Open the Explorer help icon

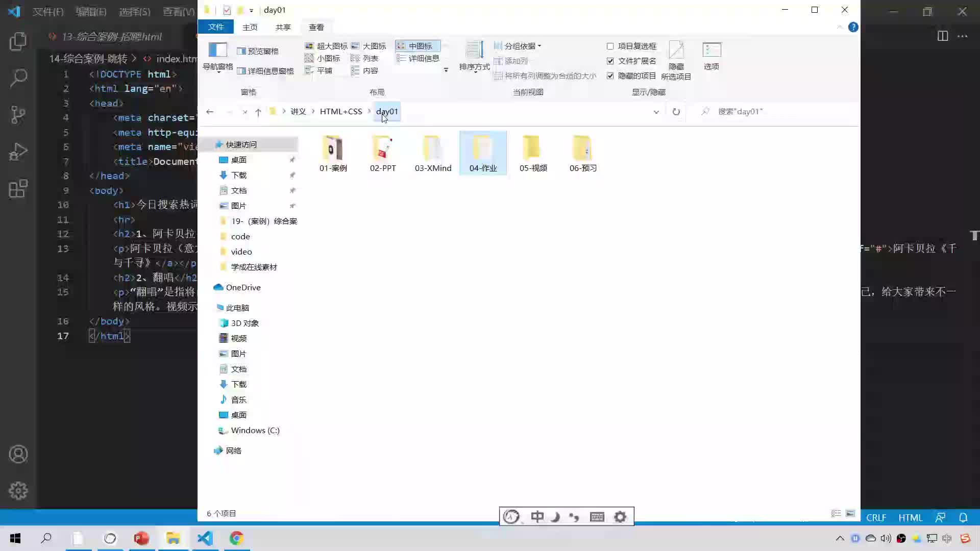click(x=853, y=27)
